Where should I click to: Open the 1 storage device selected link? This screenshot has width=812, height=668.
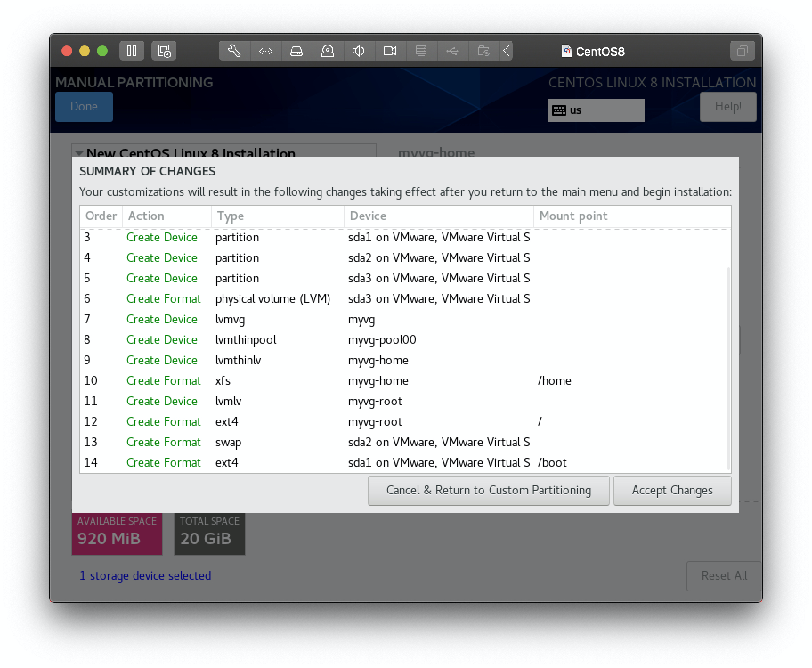(x=145, y=576)
